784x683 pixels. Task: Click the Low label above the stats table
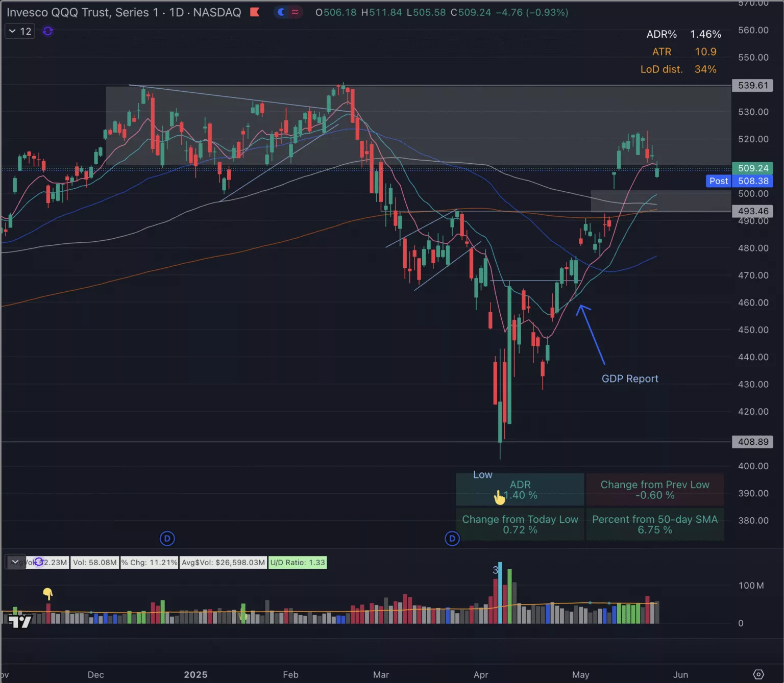482,475
